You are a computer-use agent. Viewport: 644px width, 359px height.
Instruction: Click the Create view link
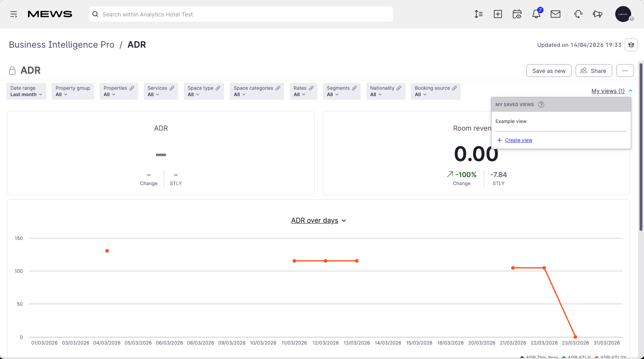tap(519, 140)
